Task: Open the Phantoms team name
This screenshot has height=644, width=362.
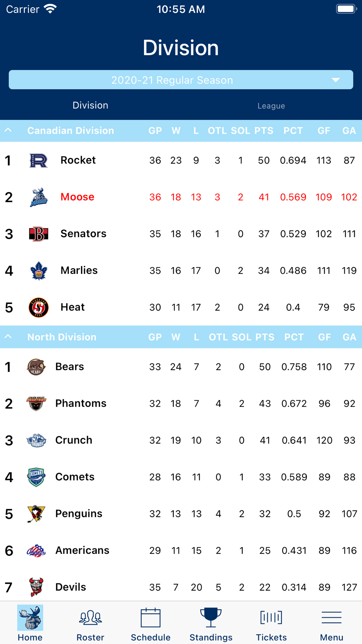Action: pyautogui.click(x=81, y=403)
